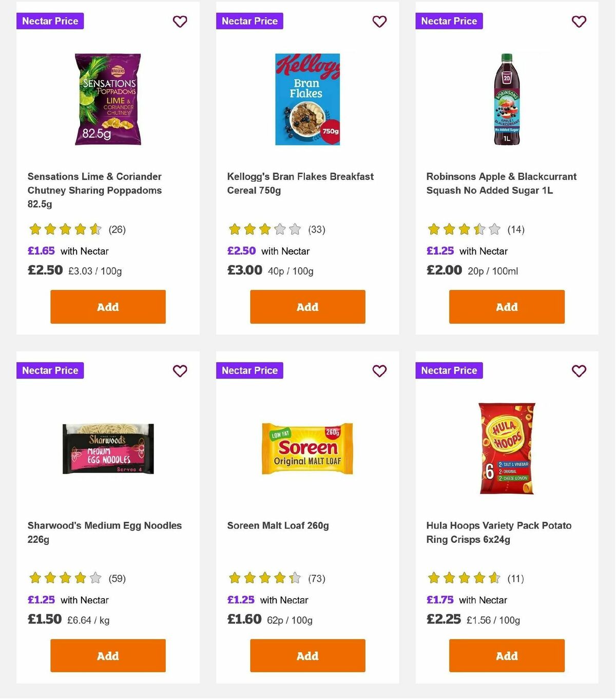The image size is (616, 699).
Task: Click the Nectar Price badge on Bran Flakes
Action: [x=249, y=21]
